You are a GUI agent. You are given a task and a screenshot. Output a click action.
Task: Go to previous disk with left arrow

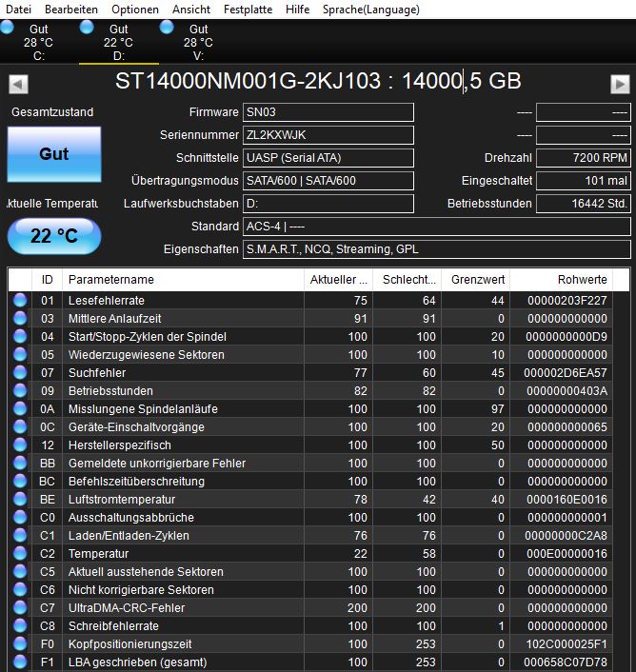click(x=18, y=84)
